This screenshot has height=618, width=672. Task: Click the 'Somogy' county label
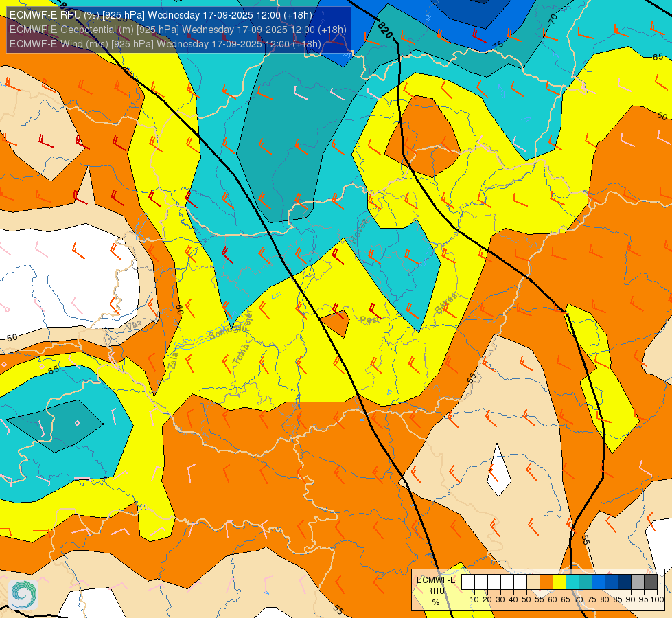(x=224, y=332)
